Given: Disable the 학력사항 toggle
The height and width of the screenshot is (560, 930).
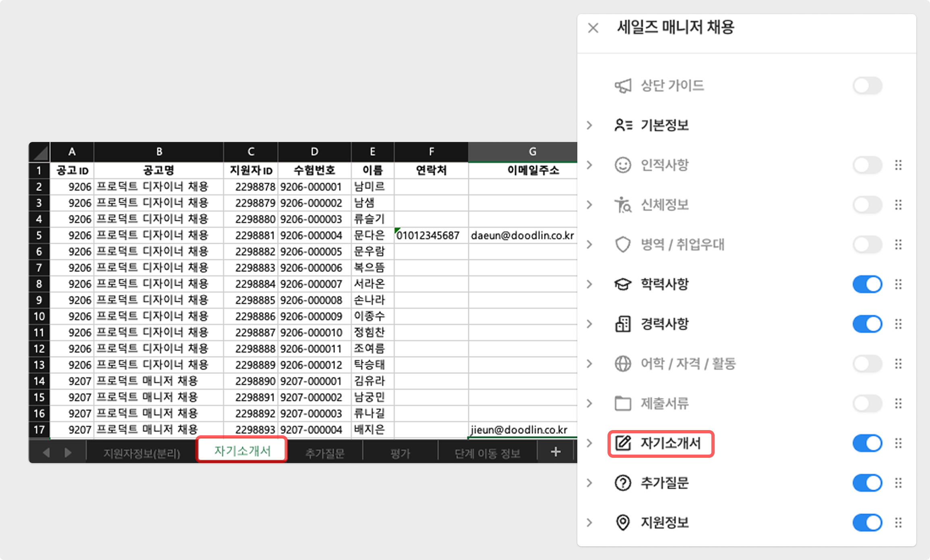Looking at the screenshot, I should coord(867,284).
